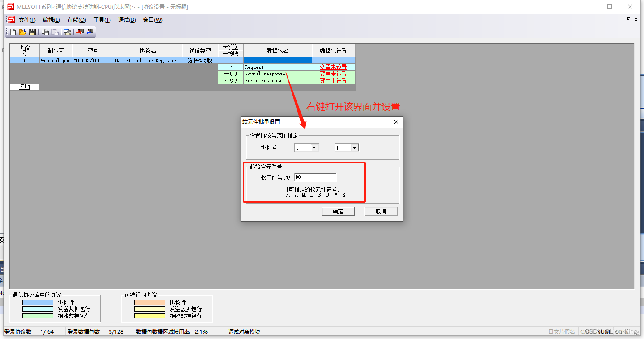644x339 pixels.
Task: Cancel the dialog with 取消
Action: click(x=381, y=211)
